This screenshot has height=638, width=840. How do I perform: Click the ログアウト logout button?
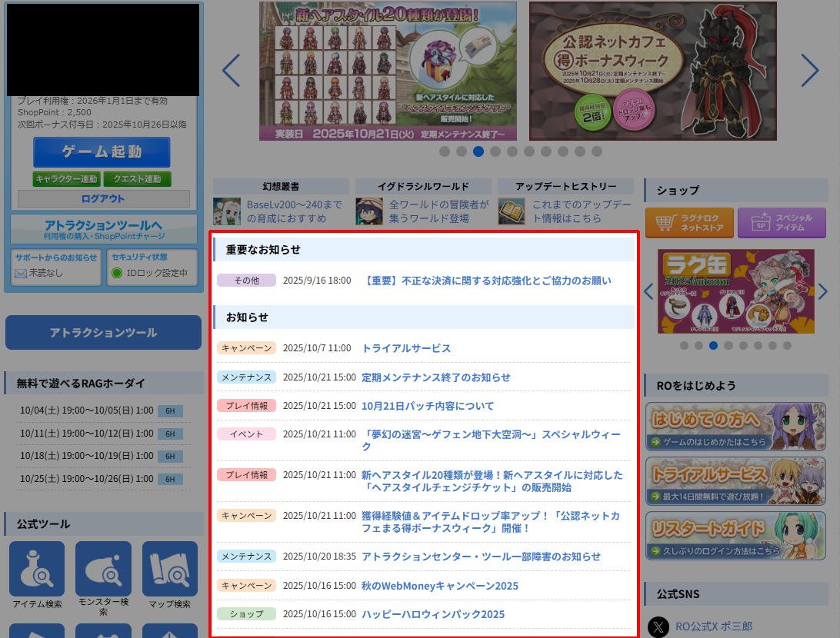103,199
